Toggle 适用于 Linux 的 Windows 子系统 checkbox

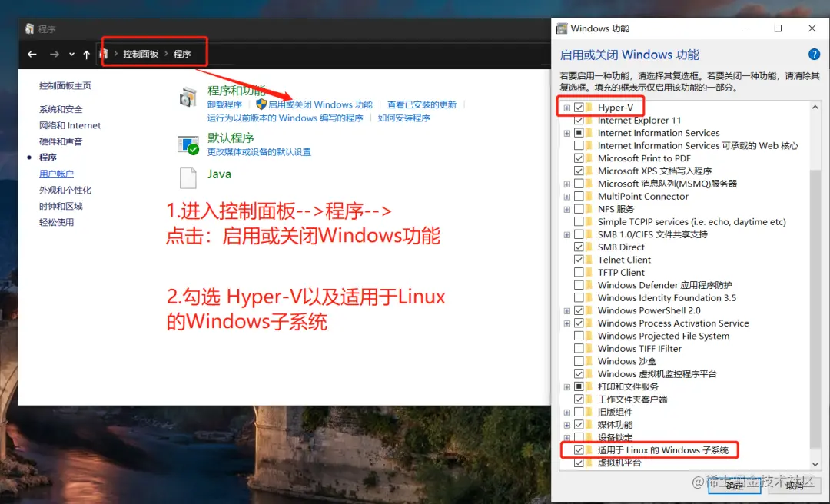pyautogui.click(x=579, y=450)
